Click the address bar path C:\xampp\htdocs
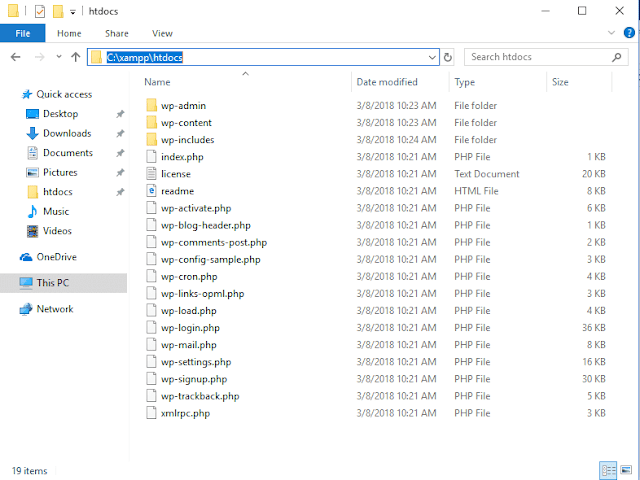The width and height of the screenshot is (640, 480). (x=144, y=58)
